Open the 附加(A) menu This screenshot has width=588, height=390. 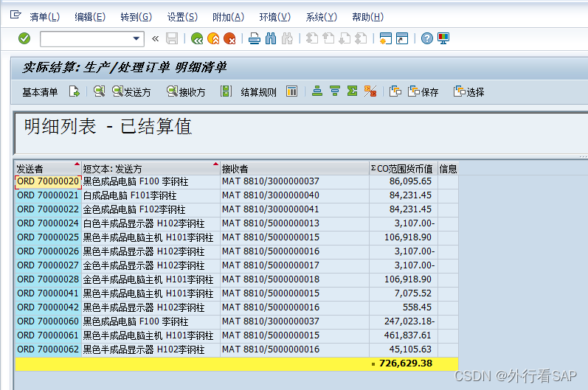pyautogui.click(x=229, y=17)
